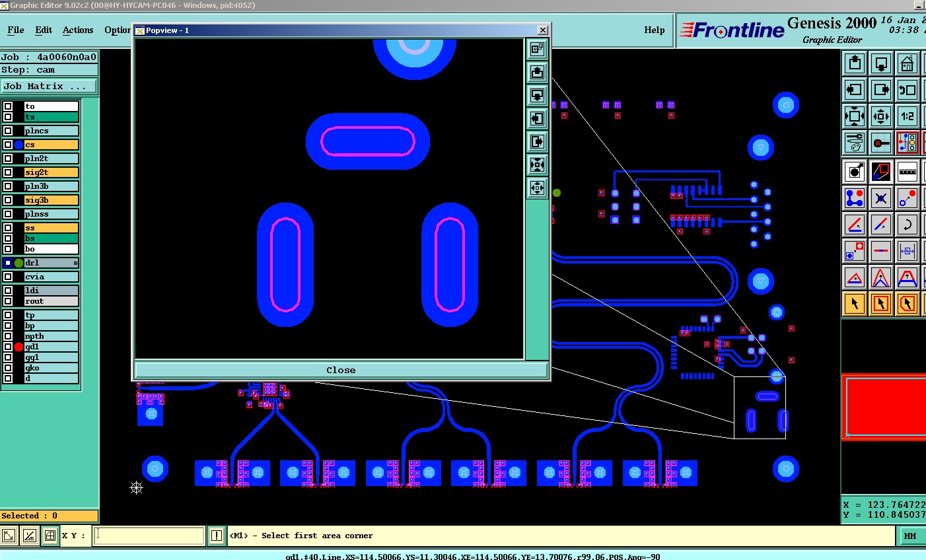926x560 pixels.
Task: Click the zoom out icon in right toolbar
Action: (x=881, y=116)
